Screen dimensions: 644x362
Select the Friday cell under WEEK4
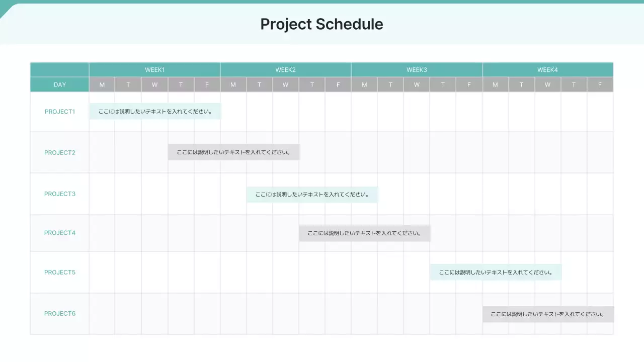point(600,84)
